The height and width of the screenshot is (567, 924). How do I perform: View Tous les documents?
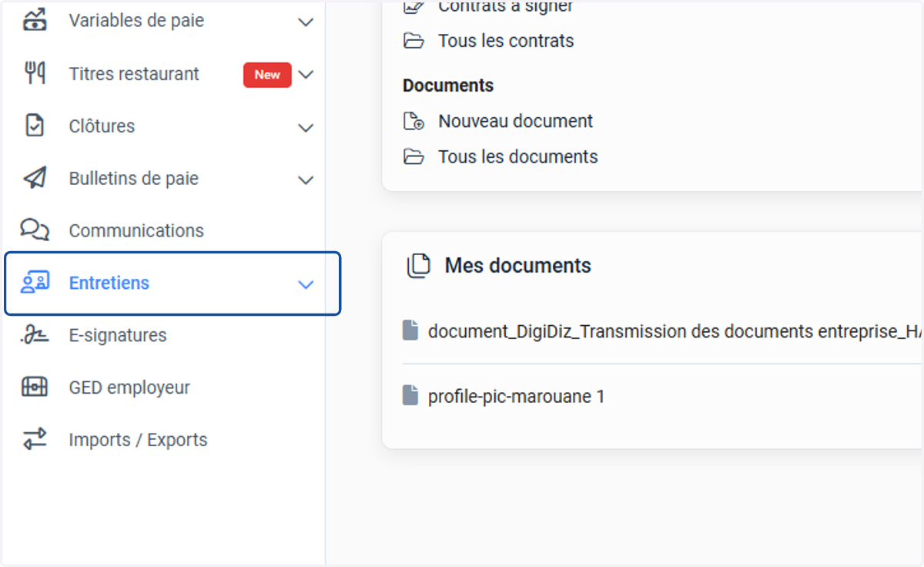517,156
